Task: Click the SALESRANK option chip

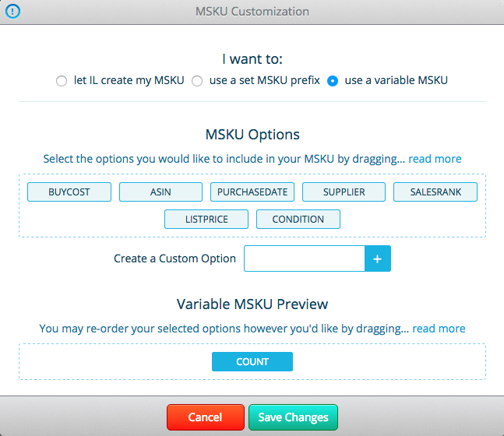Action: pos(435,192)
